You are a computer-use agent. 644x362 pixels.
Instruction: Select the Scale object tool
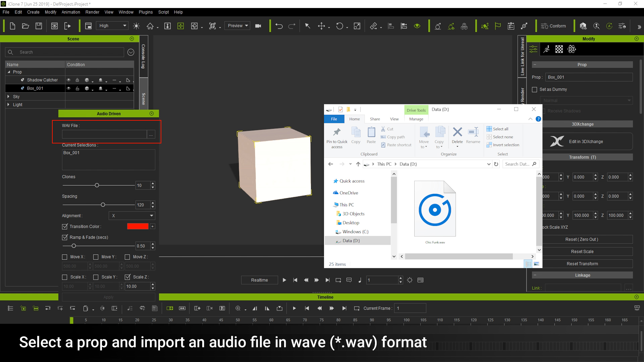[x=357, y=26]
